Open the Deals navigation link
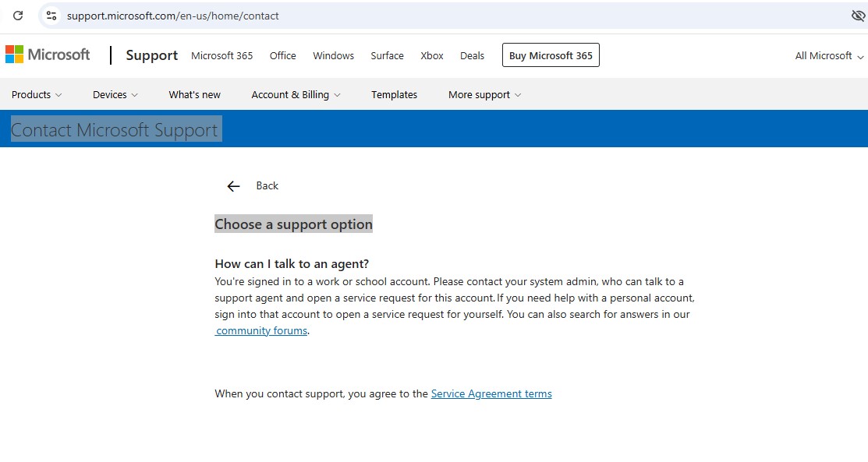Image resolution: width=868 pixels, height=462 pixels. (x=472, y=56)
